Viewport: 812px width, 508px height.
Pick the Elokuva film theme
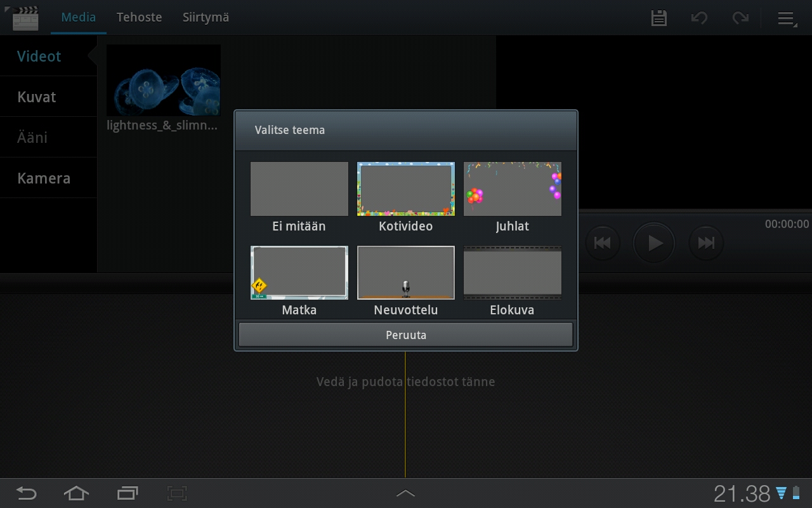512,273
